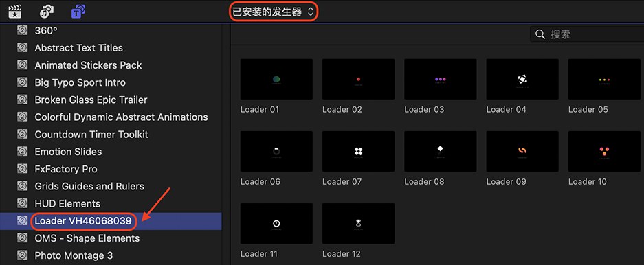Select the Loader 11 generator thumbnail
The height and width of the screenshot is (265, 644).
point(276,224)
